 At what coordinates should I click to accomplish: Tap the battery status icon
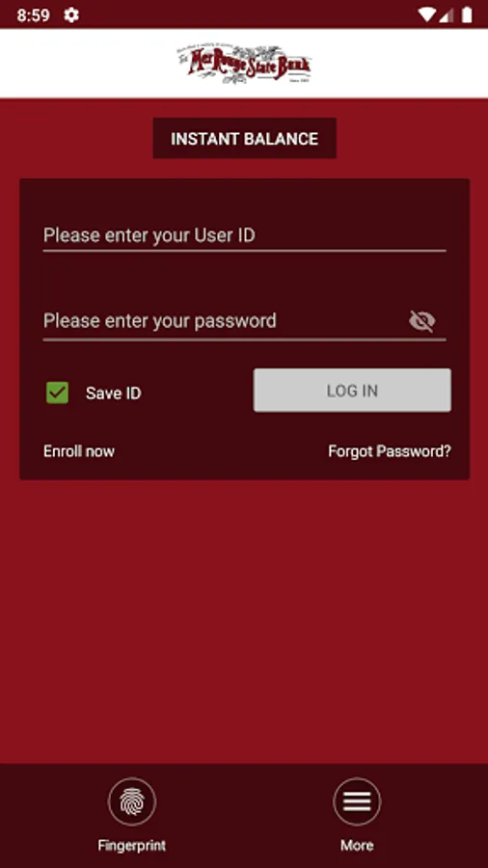coord(467,14)
